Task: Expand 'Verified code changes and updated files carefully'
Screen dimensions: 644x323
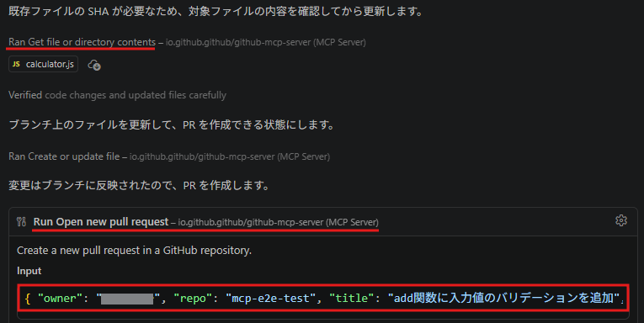Action: [x=118, y=95]
